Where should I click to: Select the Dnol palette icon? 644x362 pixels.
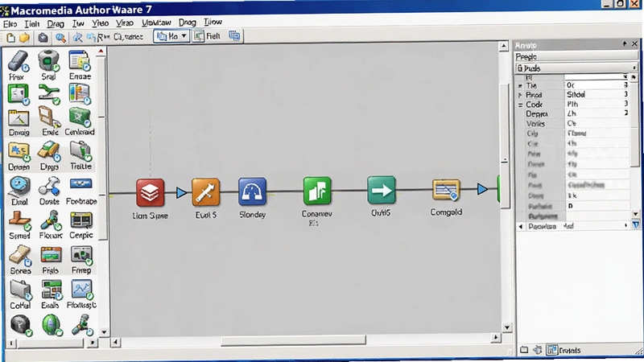19,187
